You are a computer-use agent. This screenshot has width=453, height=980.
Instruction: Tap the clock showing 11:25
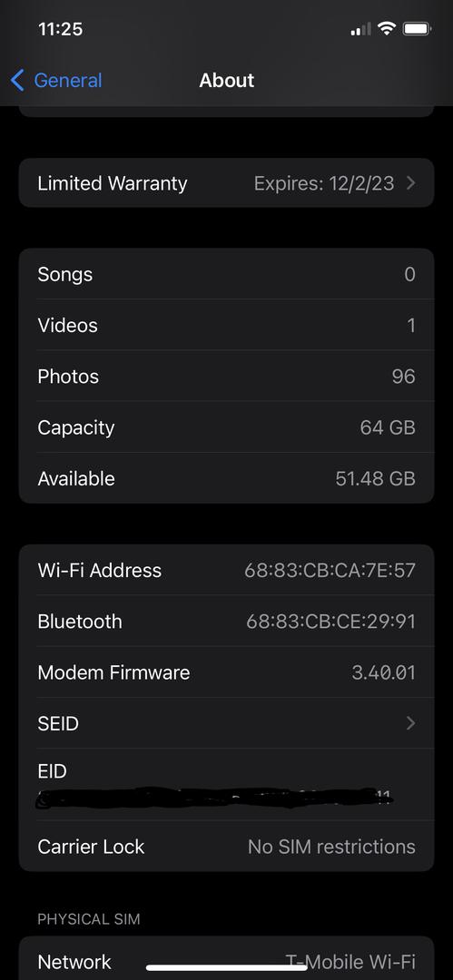click(61, 29)
